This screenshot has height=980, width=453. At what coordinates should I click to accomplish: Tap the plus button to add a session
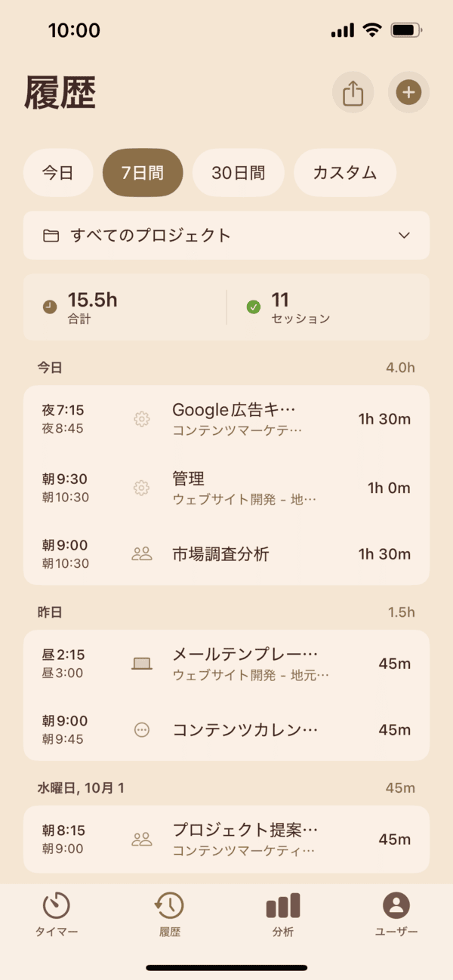408,92
